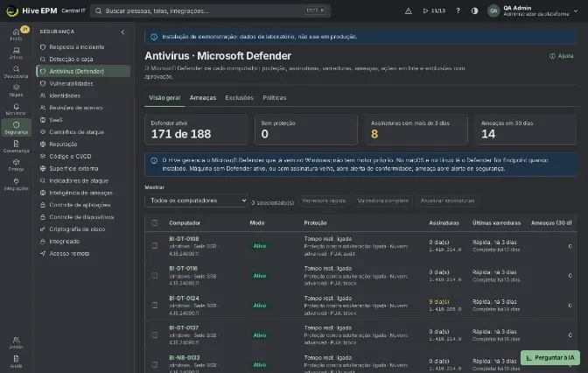Open Reputação sidebar item

tap(83, 144)
